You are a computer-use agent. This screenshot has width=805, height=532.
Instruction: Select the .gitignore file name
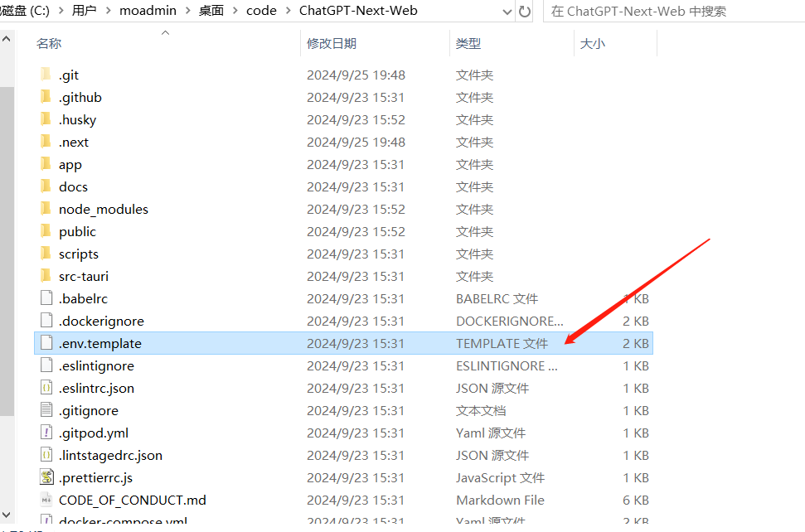coord(89,411)
